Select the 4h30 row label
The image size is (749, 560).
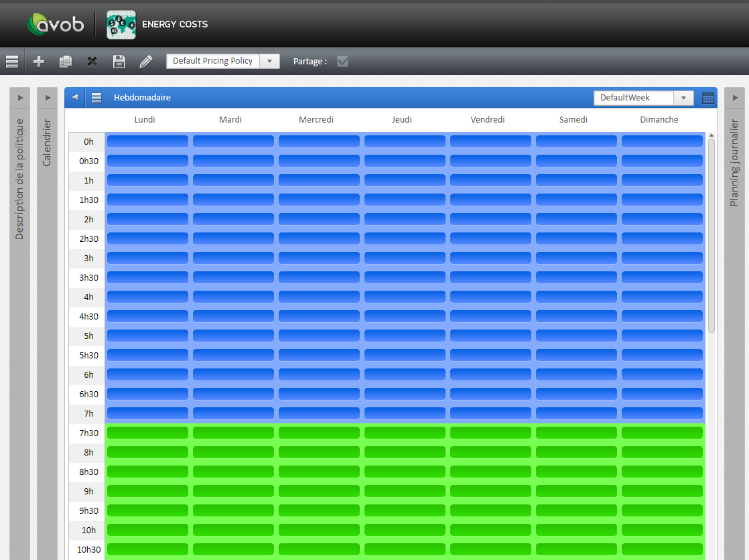click(87, 317)
